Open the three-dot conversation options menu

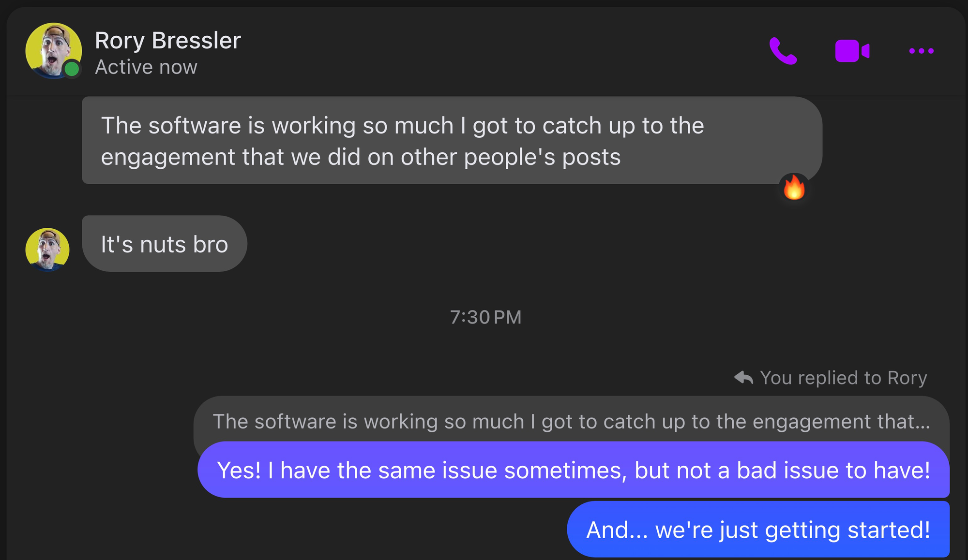(x=921, y=51)
